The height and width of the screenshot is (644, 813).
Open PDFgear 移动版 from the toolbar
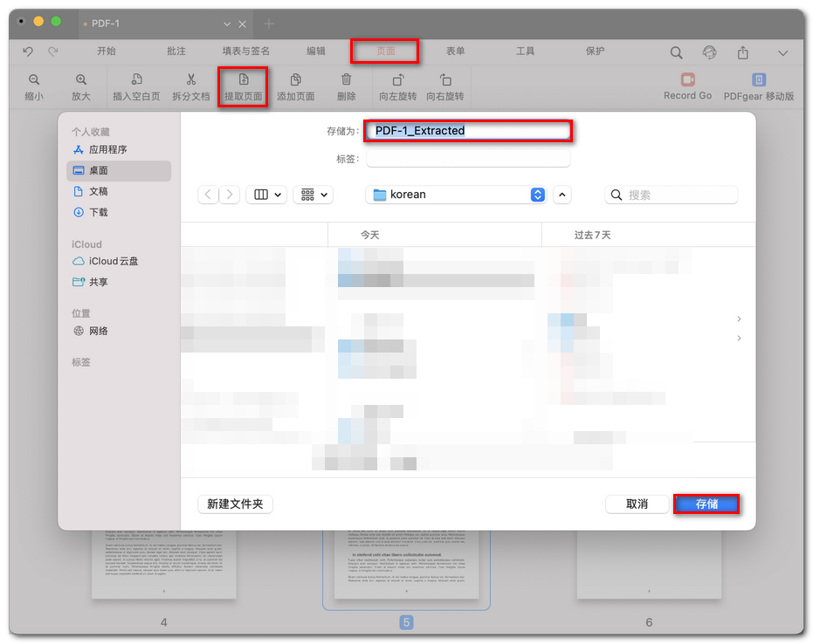click(x=758, y=86)
